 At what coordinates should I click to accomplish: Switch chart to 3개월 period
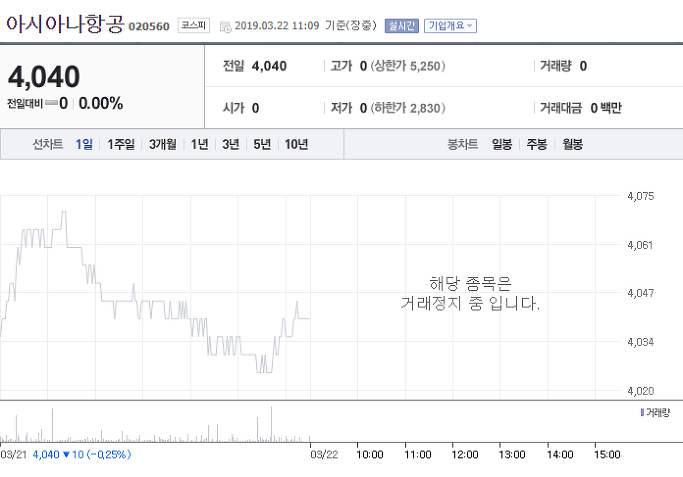point(163,144)
